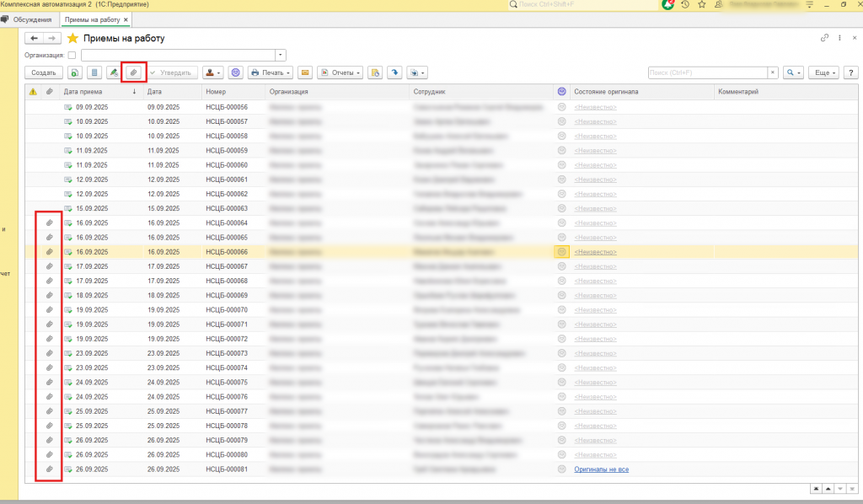Open favorites star in the title bar
This screenshot has height=504, width=863.
tap(702, 4)
